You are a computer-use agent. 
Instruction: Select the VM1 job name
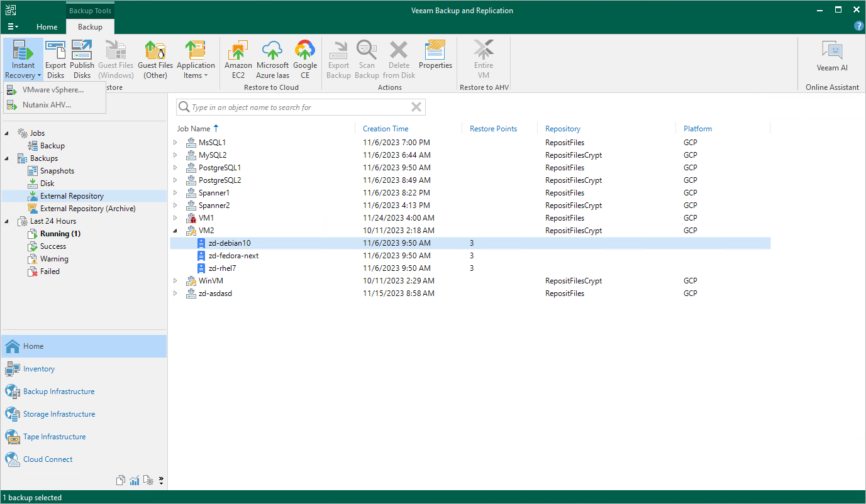click(x=206, y=218)
